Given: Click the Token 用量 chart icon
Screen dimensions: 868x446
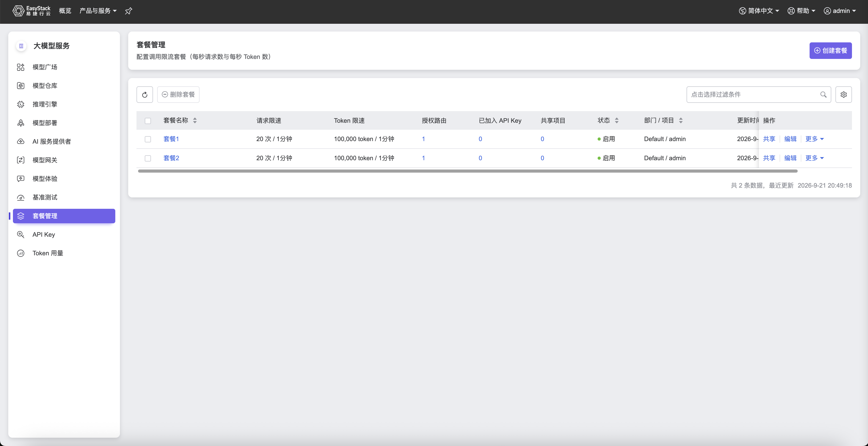Looking at the screenshot, I should click(x=21, y=253).
